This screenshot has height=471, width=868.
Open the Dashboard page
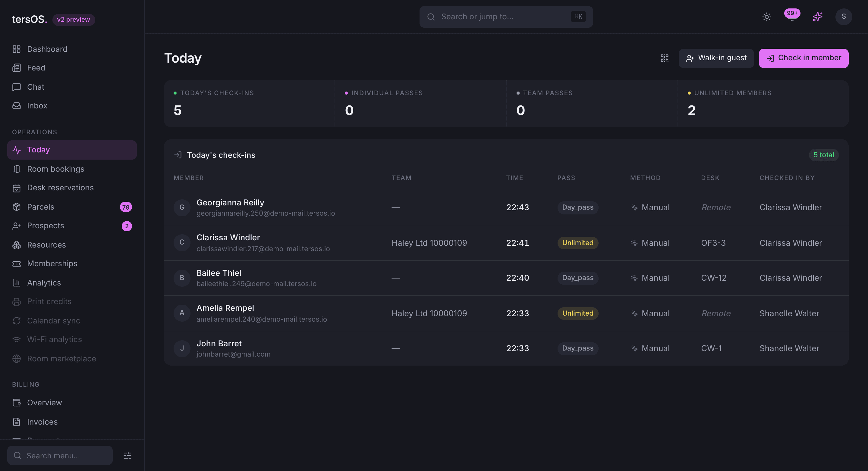[72, 49]
